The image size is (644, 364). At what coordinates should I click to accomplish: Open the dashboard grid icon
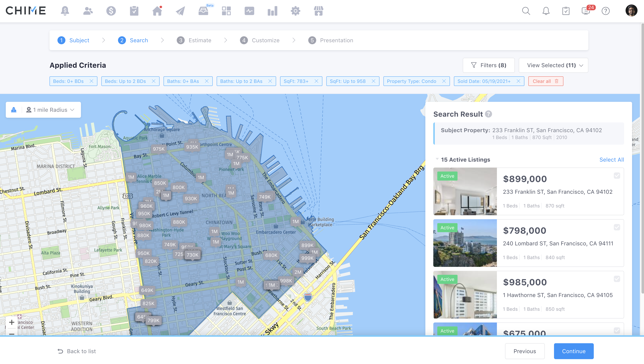click(x=226, y=11)
